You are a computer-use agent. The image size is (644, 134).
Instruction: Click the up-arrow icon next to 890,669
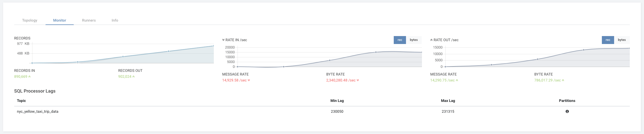(x=30, y=77)
